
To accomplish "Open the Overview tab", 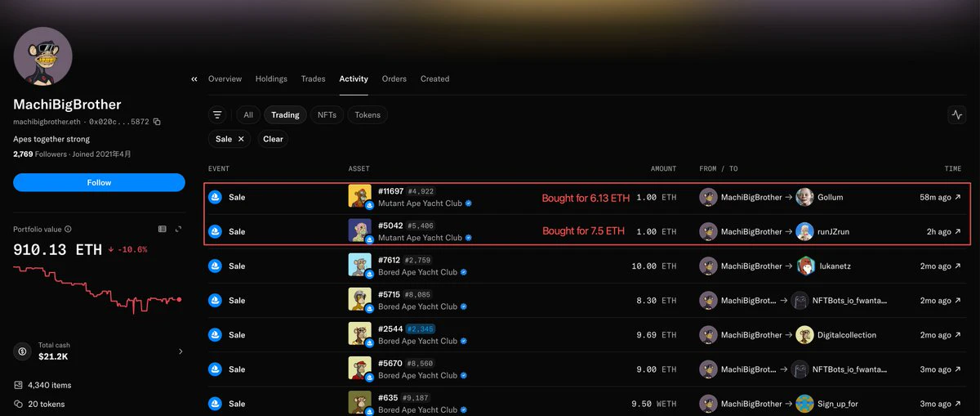I will click(225, 79).
